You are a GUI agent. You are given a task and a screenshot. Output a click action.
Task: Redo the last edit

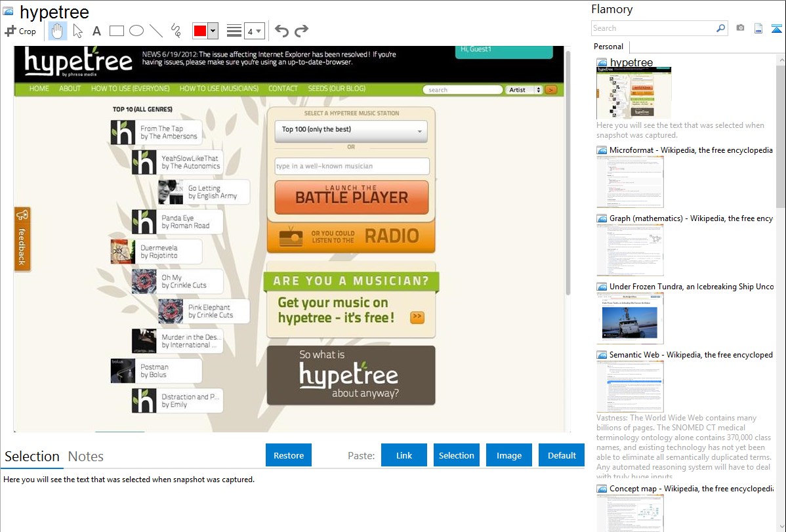pos(301,31)
